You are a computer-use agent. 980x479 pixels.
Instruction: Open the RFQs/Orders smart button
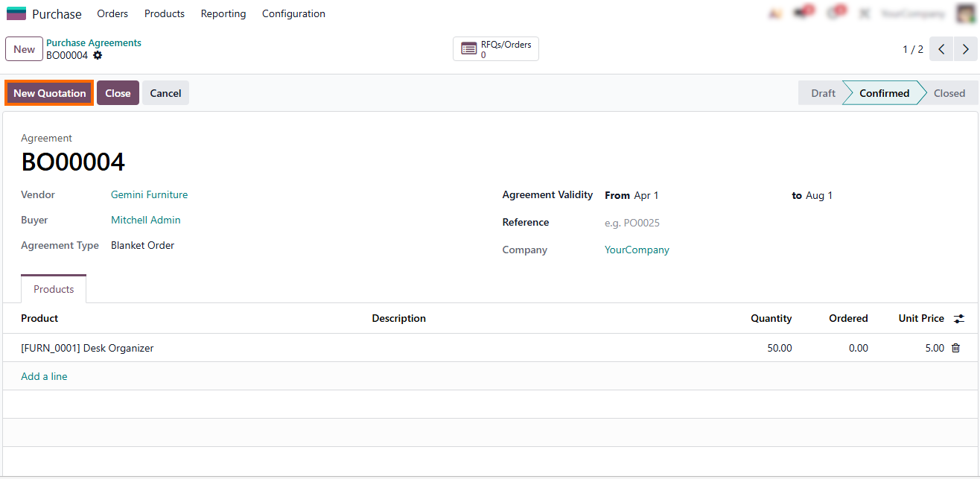click(x=495, y=49)
